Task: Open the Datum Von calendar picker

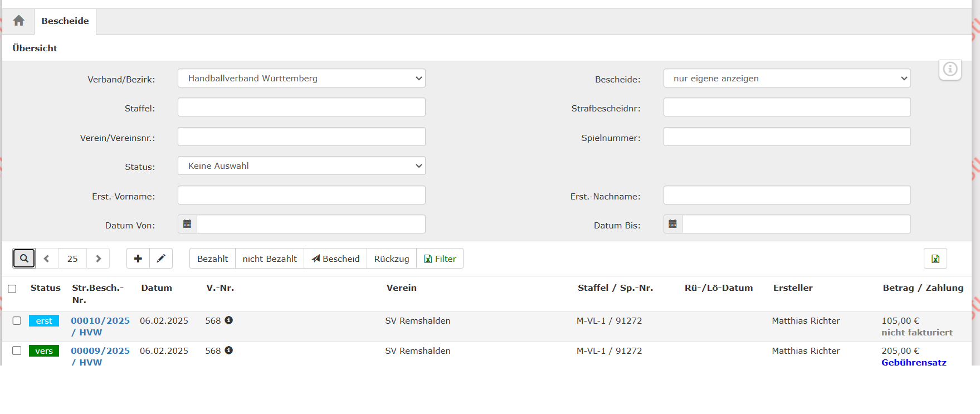Action: click(x=187, y=224)
